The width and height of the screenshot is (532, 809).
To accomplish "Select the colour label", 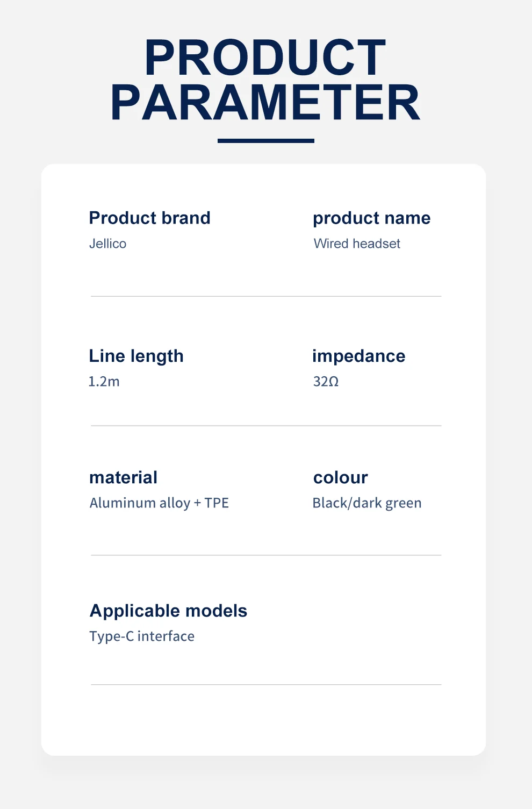I will pos(340,477).
